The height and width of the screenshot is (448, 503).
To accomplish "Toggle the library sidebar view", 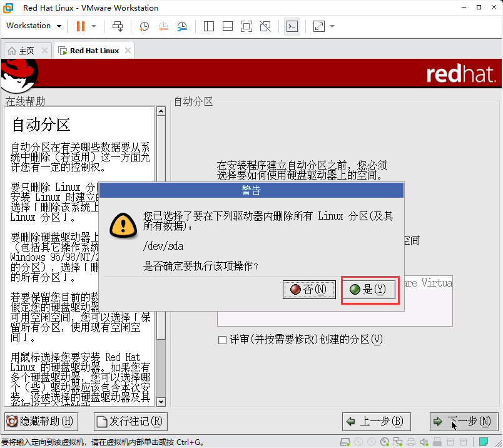I will click(209, 26).
